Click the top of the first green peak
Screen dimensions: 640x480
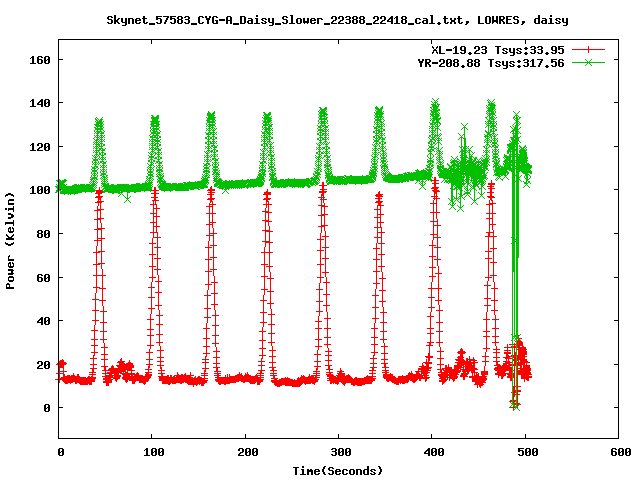point(99,122)
